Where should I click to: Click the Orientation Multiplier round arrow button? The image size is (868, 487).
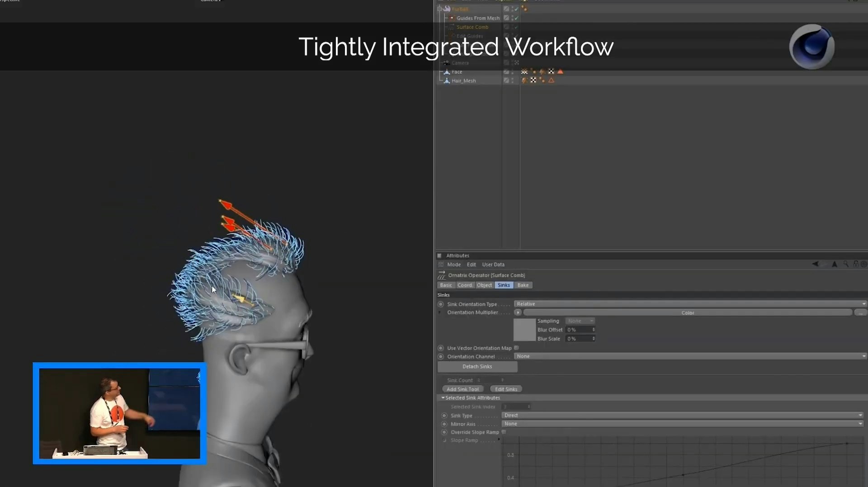[518, 312]
